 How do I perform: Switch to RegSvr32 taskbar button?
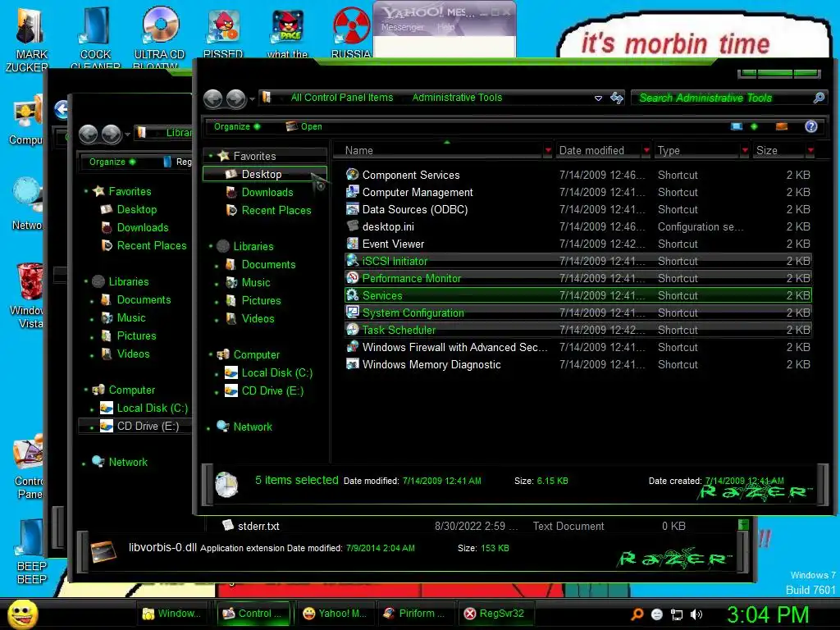point(495,614)
